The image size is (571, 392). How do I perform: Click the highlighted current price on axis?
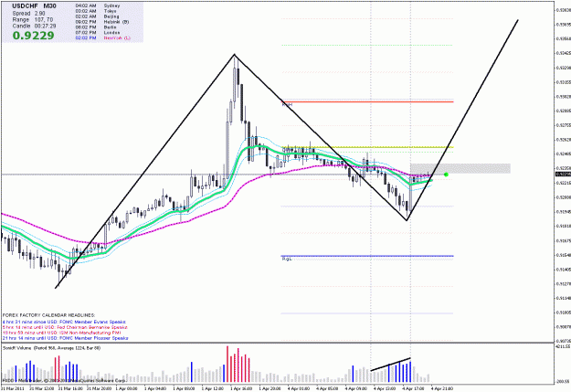[x=563, y=175]
